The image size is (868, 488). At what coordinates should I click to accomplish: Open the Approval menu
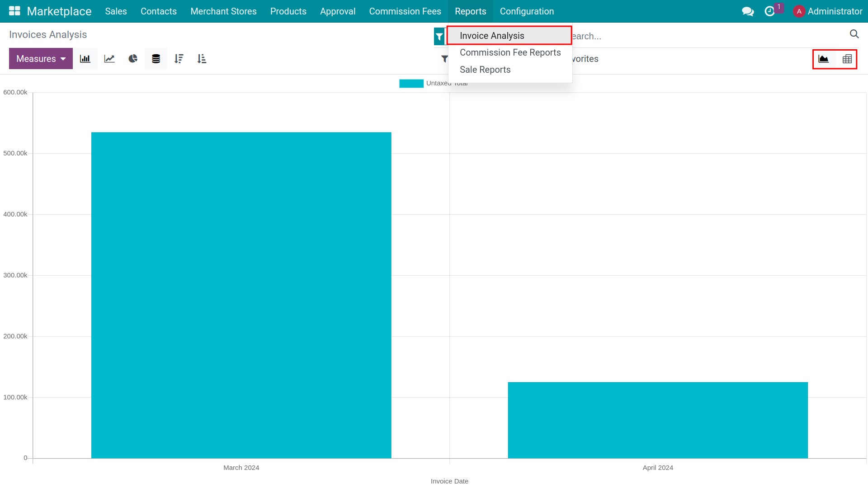tap(338, 11)
